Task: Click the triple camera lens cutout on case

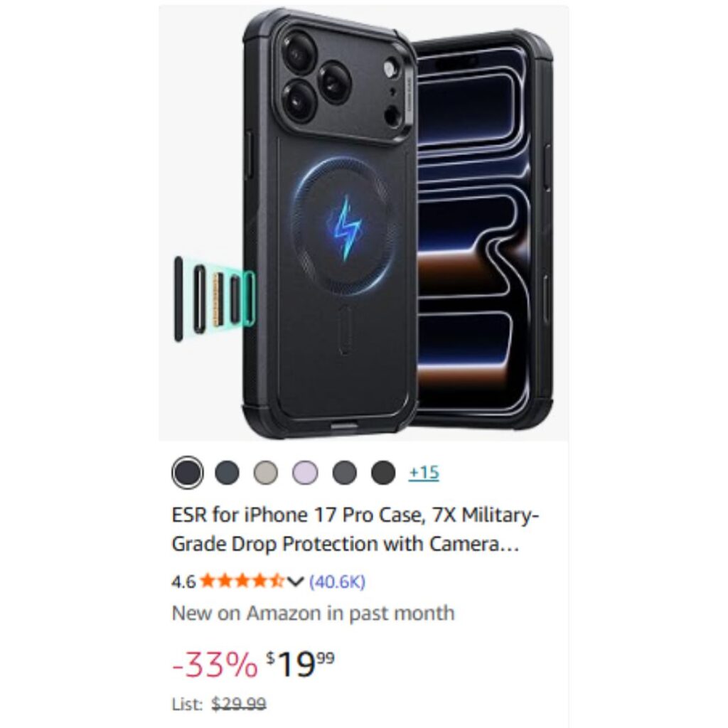Action: (316, 75)
